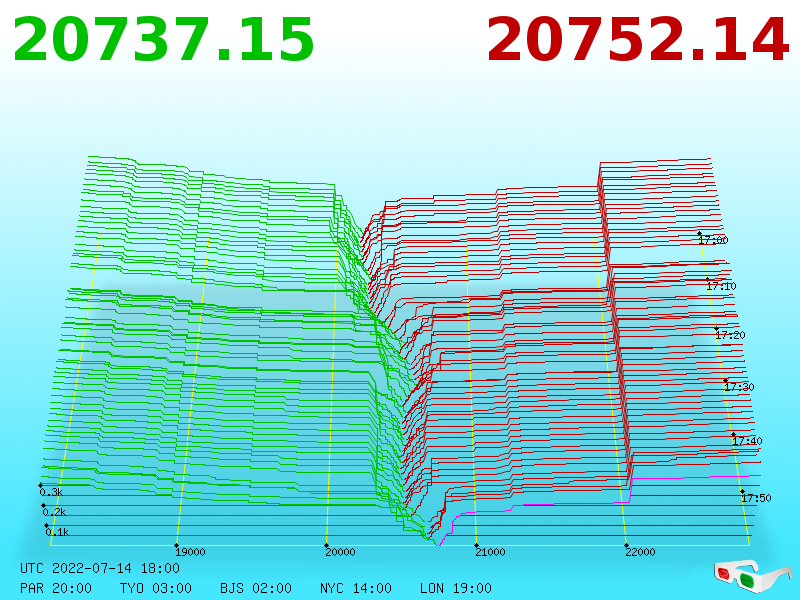Click the TYO 03:00 time label
800x600 pixels.
(156, 588)
